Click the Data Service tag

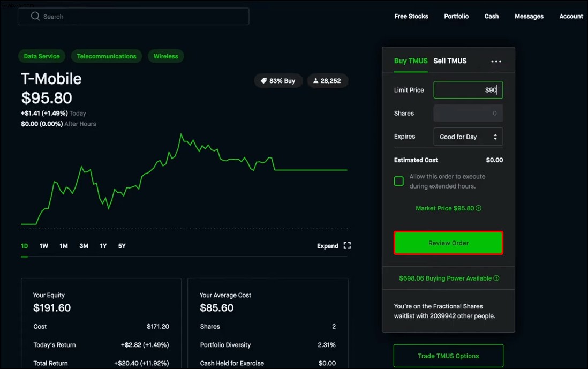[x=42, y=56]
